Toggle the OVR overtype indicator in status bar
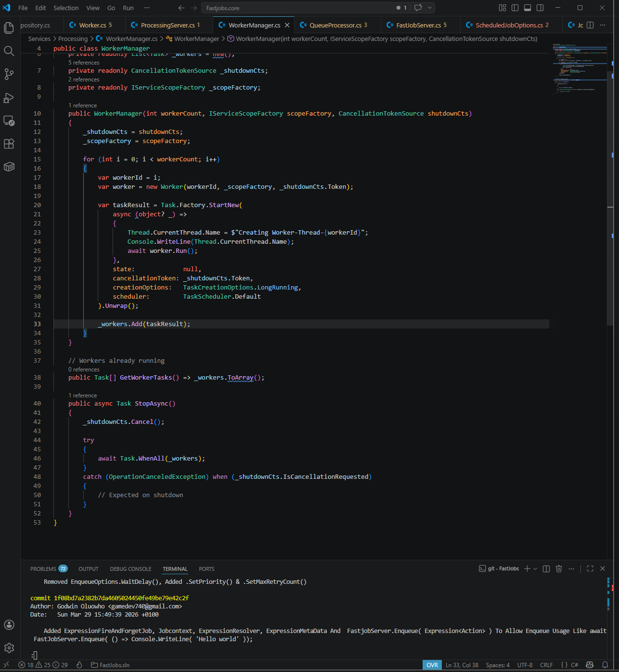The height and width of the screenshot is (672, 619). [432, 665]
